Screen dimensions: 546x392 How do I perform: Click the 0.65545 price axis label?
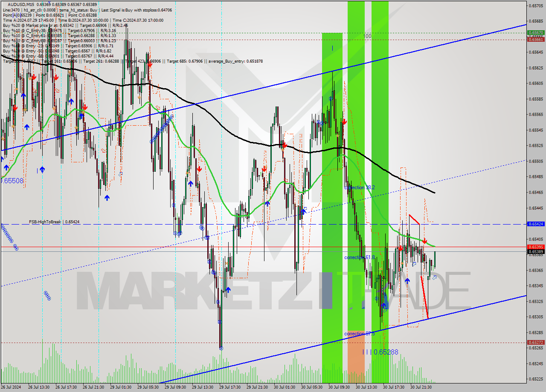click(x=536, y=130)
